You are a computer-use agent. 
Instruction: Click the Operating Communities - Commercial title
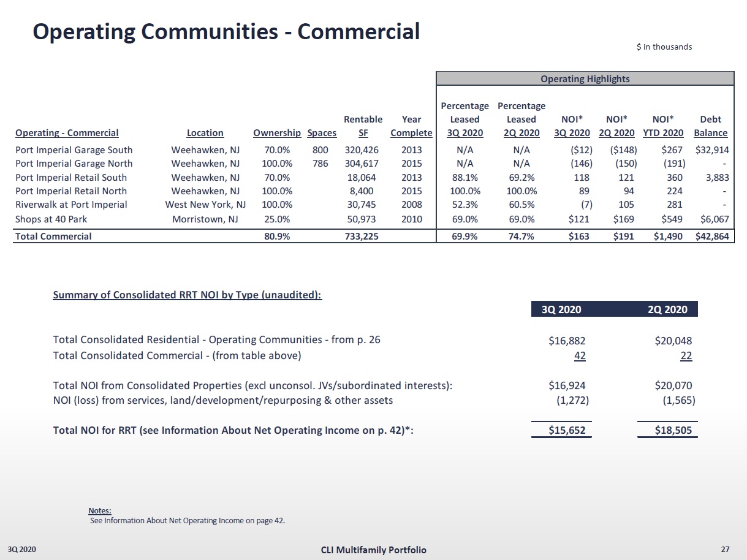click(226, 32)
